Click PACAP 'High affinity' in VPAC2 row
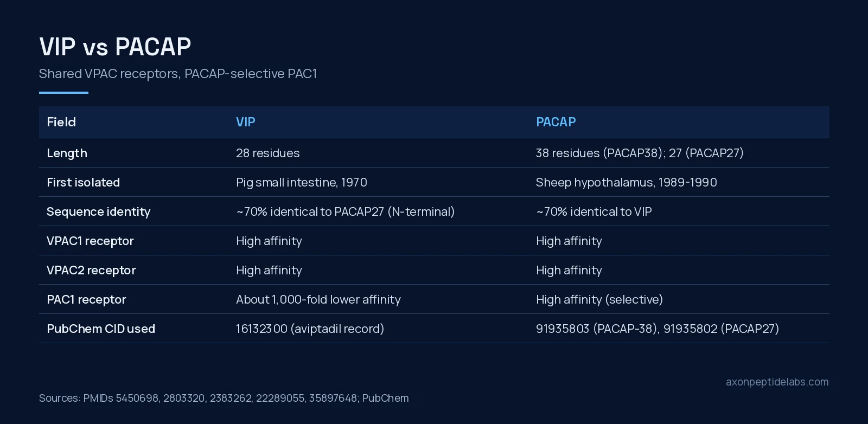This screenshot has width=868, height=424. coord(569,271)
